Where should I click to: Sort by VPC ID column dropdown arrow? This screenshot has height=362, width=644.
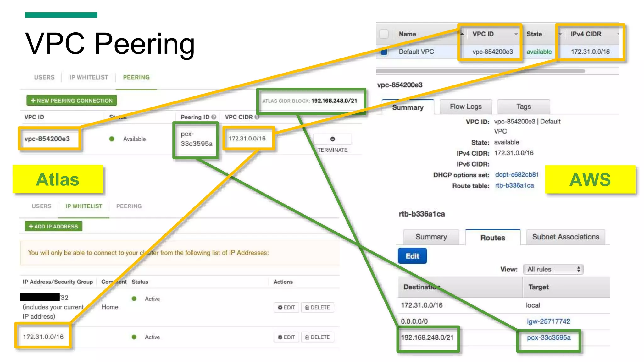pos(516,34)
